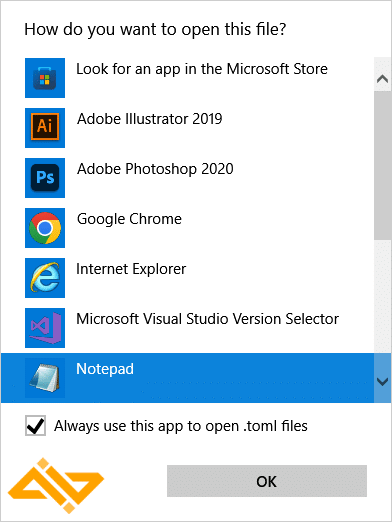Pick Google Chrome label in list
The width and height of the screenshot is (392, 522).
click(x=129, y=219)
